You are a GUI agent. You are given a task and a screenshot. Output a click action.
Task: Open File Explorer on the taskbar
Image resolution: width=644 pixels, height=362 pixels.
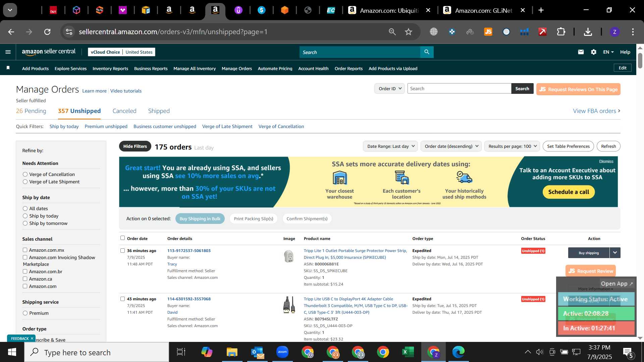[232, 352]
